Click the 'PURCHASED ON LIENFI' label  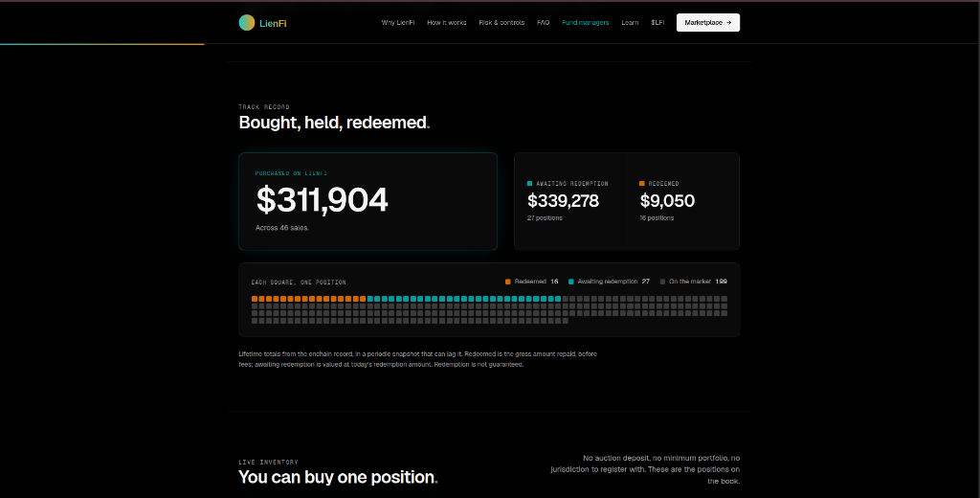pyautogui.click(x=291, y=173)
